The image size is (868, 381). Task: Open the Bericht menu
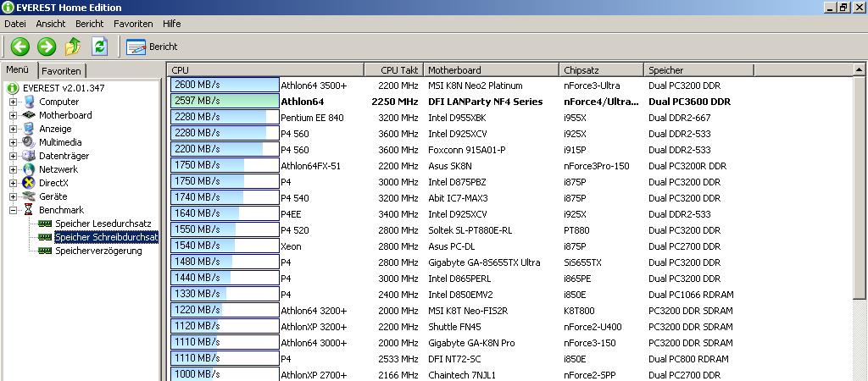(90, 24)
